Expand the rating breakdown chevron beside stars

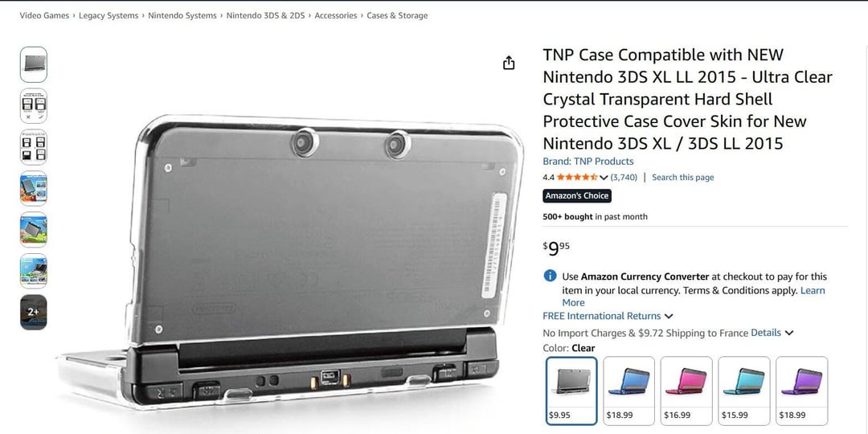coord(604,177)
